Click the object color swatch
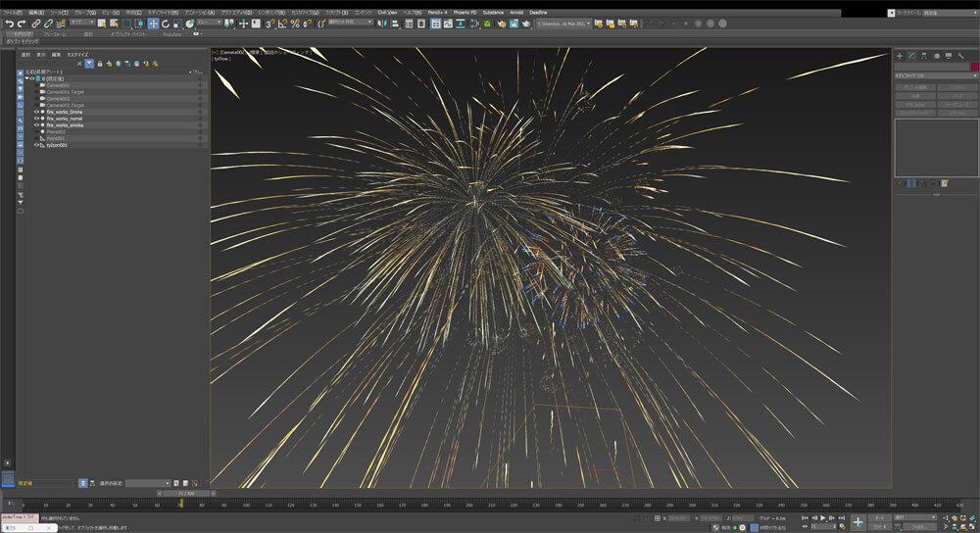980x533 pixels. click(974, 67)
